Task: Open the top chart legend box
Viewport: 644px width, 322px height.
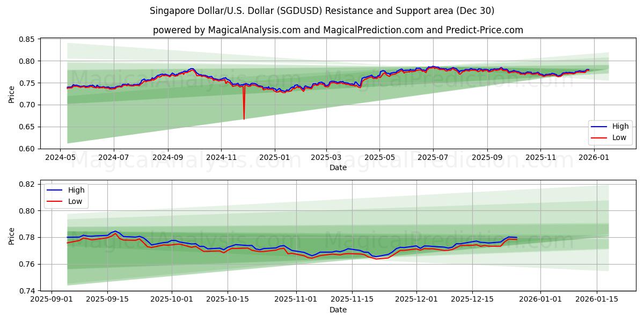Action: pyautogui.click(x=610, y=131)
